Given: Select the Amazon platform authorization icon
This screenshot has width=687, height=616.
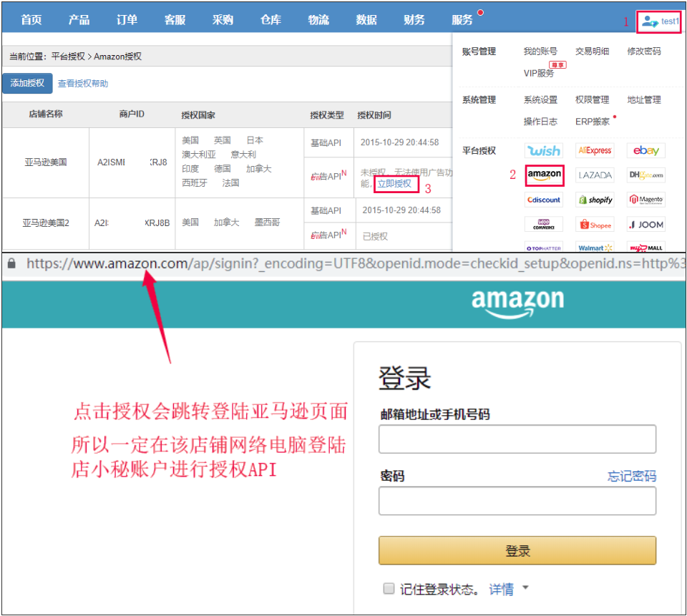Looking at the screenshot, I should [x=544, y=175].
